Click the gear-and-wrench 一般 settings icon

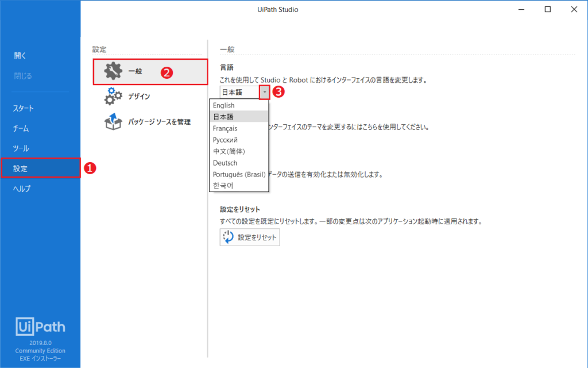[x=113, y=71]
